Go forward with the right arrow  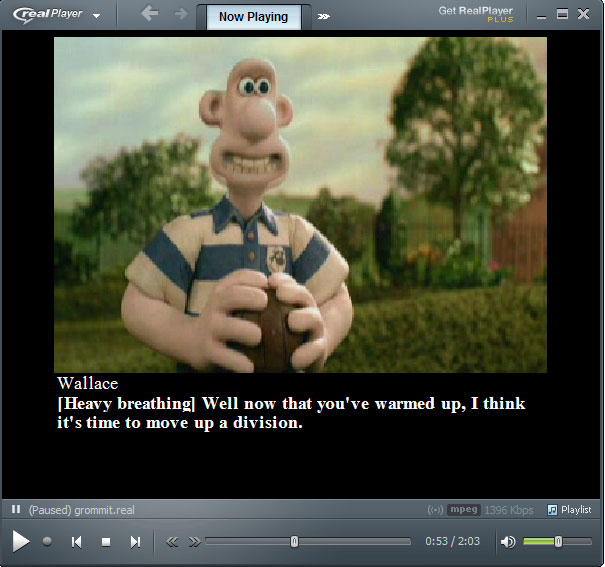pos(180,14)
